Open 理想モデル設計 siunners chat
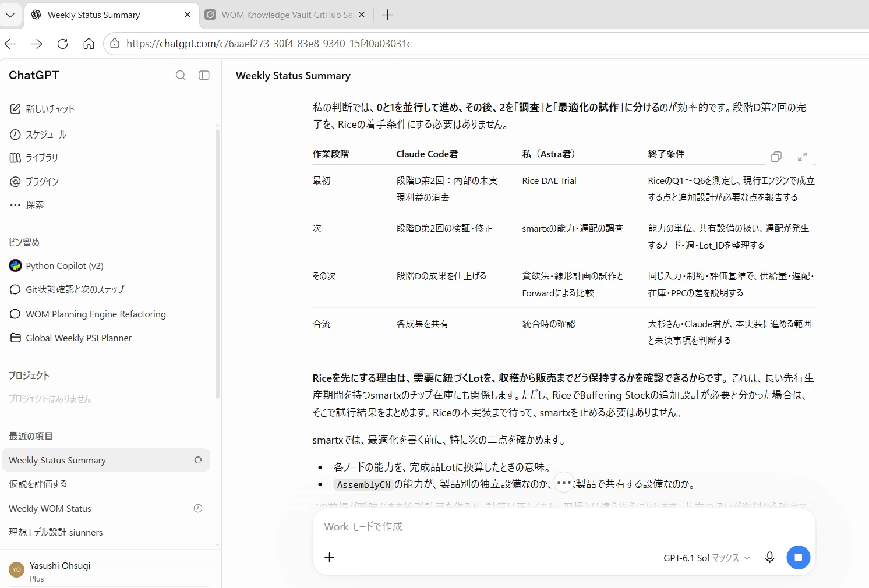Screen dimensions: 869x588 coord(56,532)
